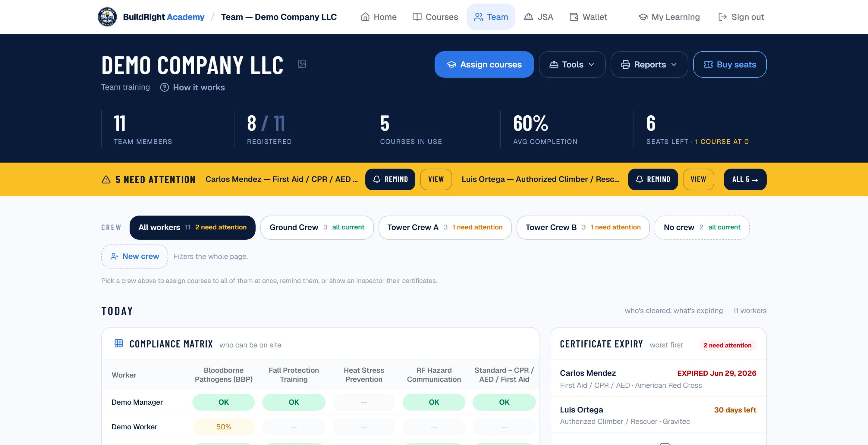
Task: Click the Courses book icon
Action: (x=417, y=17)
